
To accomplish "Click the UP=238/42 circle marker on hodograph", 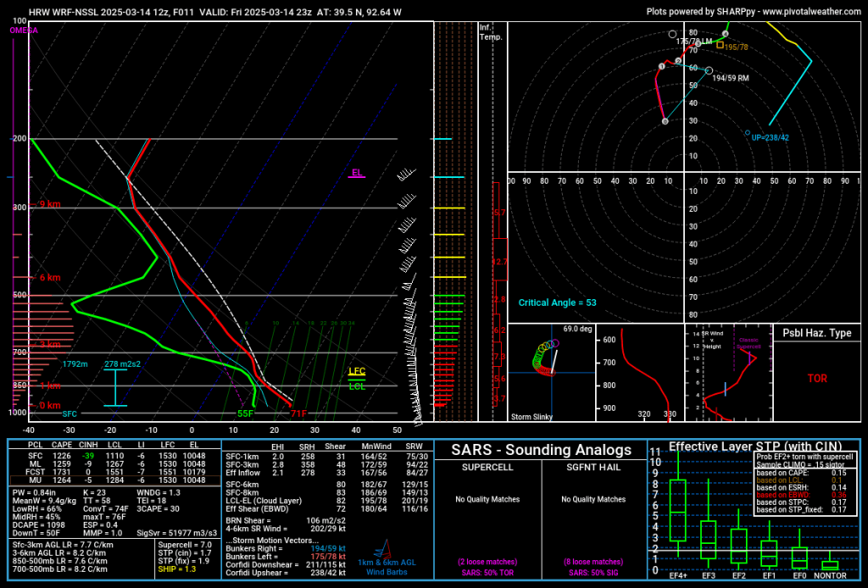I will [x=748, y=133].
